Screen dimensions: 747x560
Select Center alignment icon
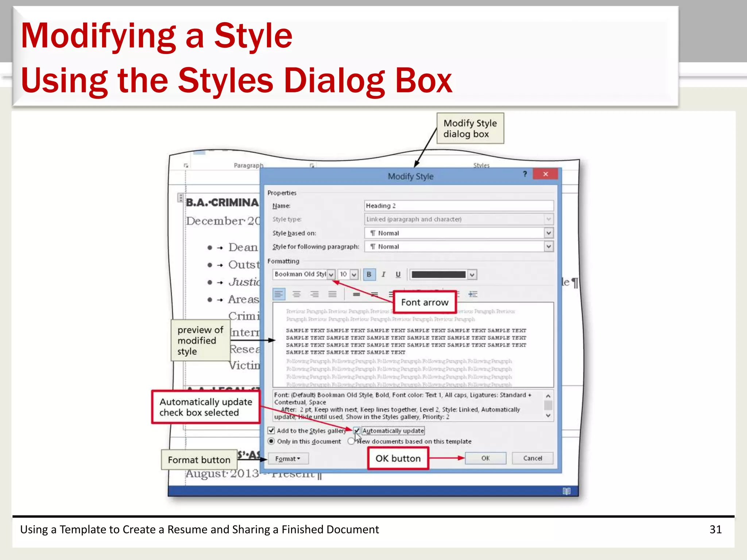click(297, 294)
